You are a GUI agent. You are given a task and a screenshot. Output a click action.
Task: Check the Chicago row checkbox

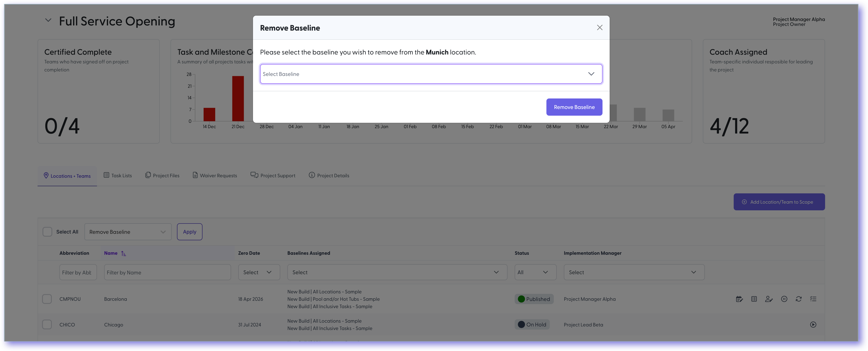click(x=47, y=325)
